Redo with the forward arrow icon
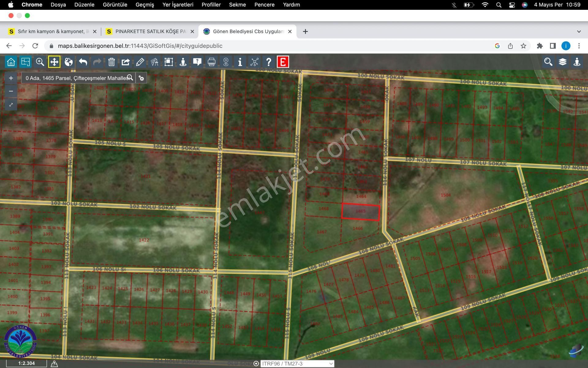 (97, 62)
